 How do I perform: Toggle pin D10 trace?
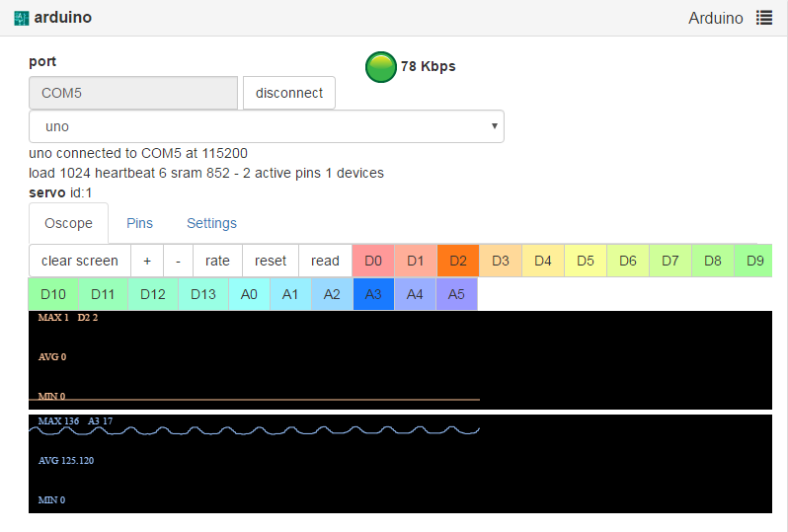coord(53,294)
